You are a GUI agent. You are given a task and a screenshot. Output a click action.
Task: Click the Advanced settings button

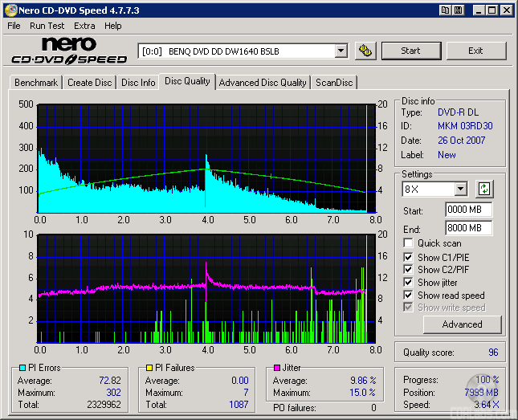pos(462,324)
